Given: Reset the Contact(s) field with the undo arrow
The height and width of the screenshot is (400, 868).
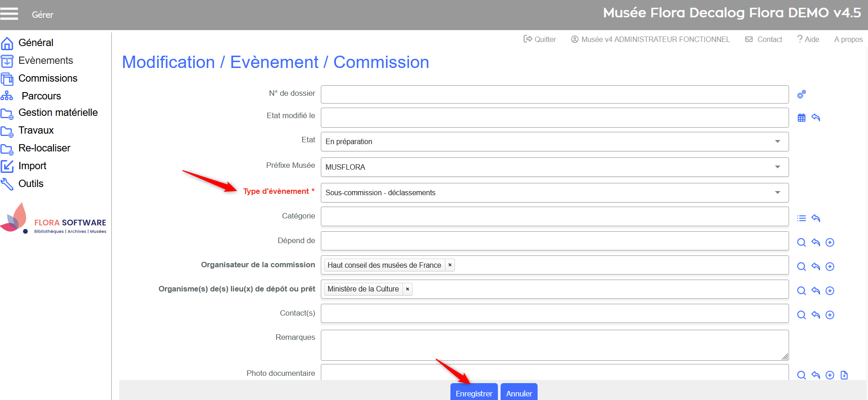Looking at the screenshot, I should [816, 315].
